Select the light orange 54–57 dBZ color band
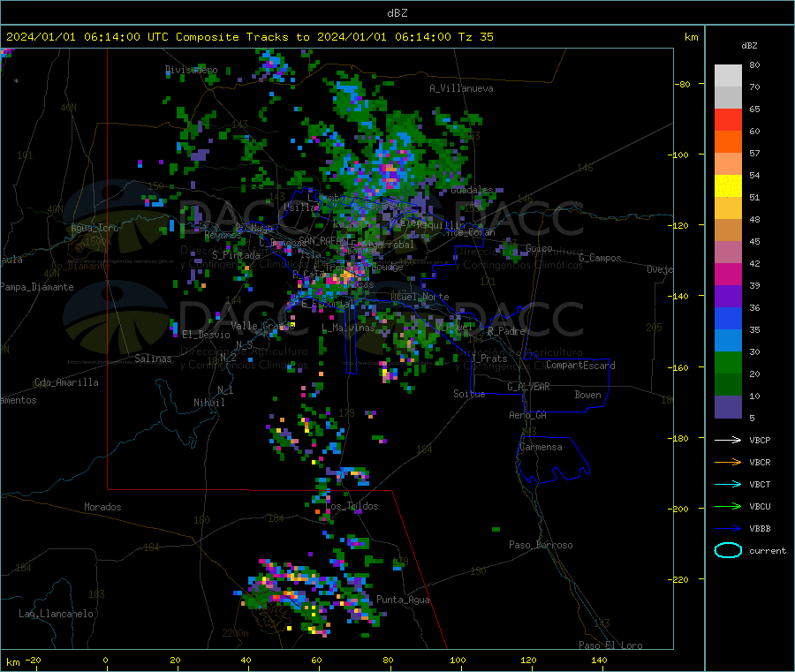 (x=728, y=164)
